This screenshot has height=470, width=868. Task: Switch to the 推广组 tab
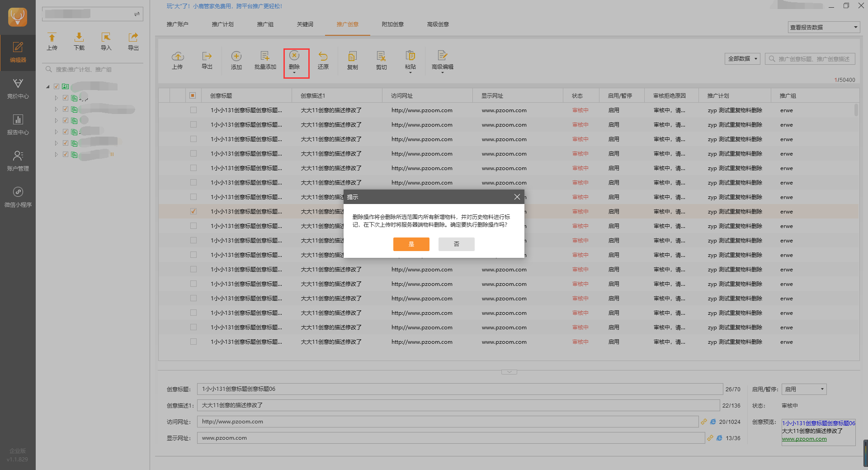[x=265, y=24]
